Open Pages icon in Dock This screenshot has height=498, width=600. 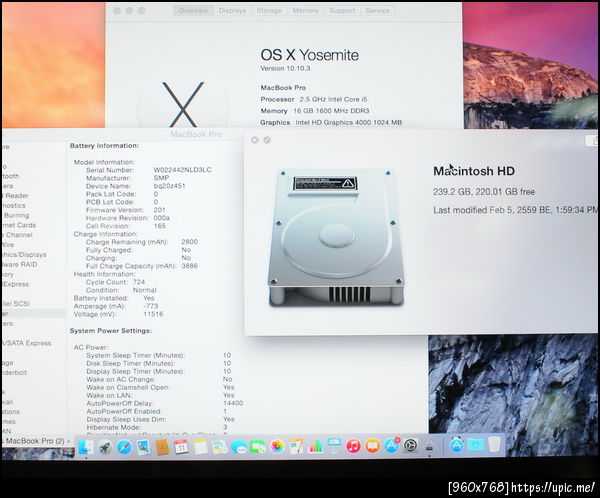(x=296, y=446)
